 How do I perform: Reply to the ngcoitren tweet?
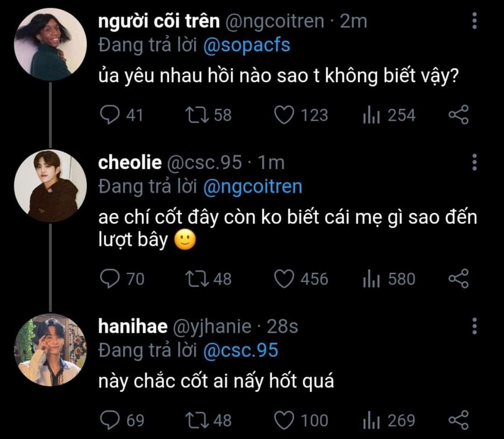(x=110, y=115)
